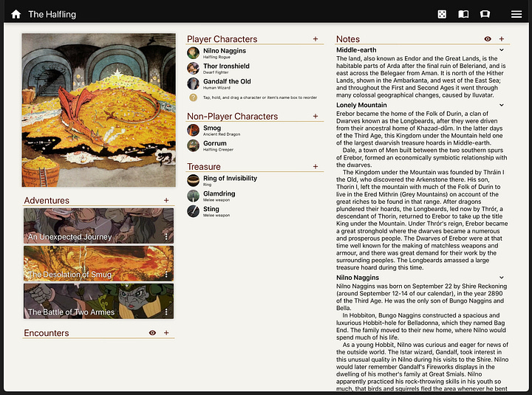Toggle Notes visibility eye icon

point(488,39)
